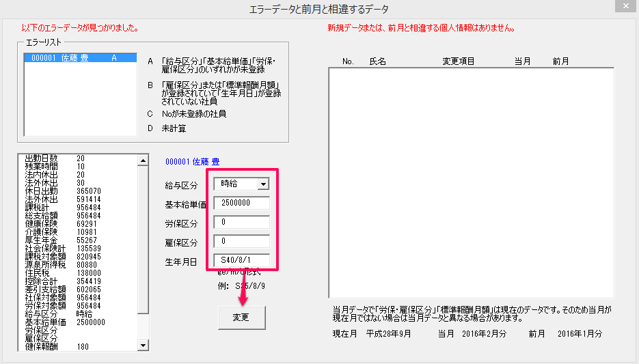Close the エラーデータ dialog window
Viewport: 639px width, 364px height.
(x=623, y=8)
